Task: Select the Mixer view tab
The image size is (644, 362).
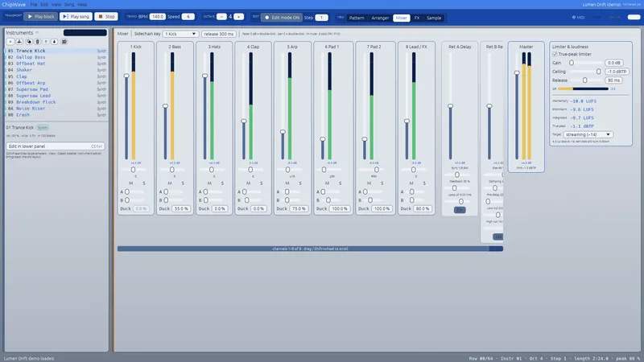Action: pos(401,18)
